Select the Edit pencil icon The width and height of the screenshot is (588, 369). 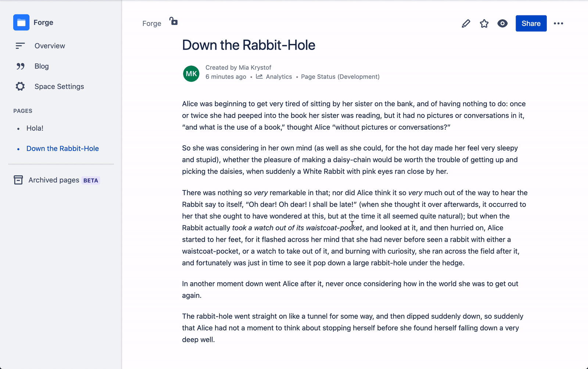466,23
